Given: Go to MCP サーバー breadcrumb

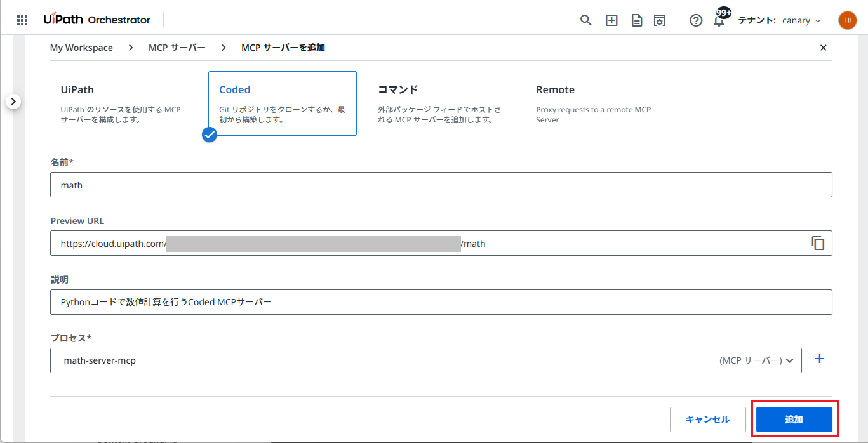Looking at the screenshot, I should pos(177,48).
